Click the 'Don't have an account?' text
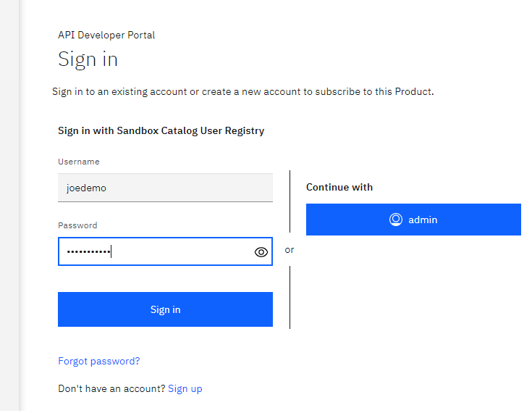 click(x=111, y=388)
